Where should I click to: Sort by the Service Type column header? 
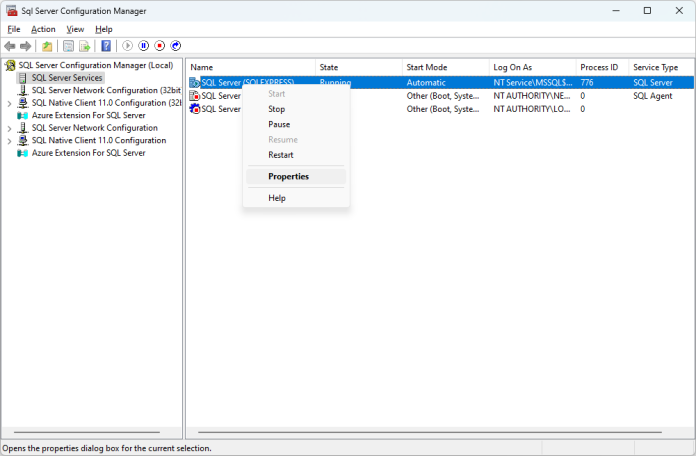click(661, 67)
